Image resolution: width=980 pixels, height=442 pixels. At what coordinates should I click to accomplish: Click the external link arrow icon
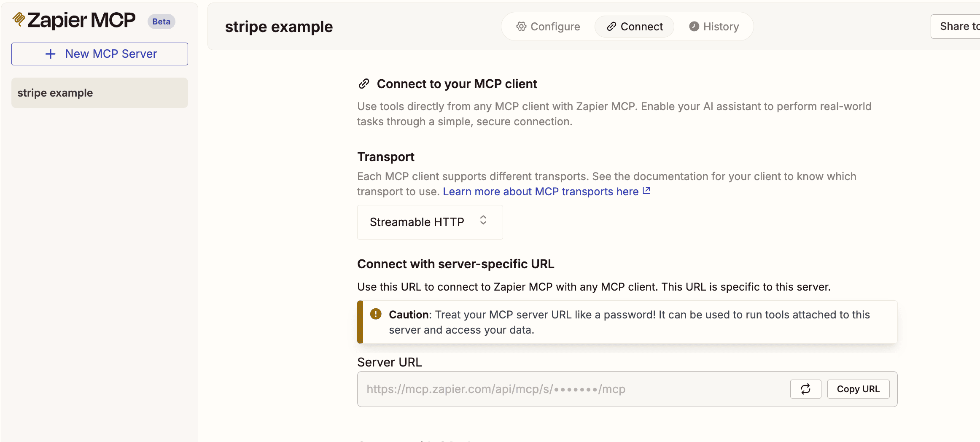[646, 191]
